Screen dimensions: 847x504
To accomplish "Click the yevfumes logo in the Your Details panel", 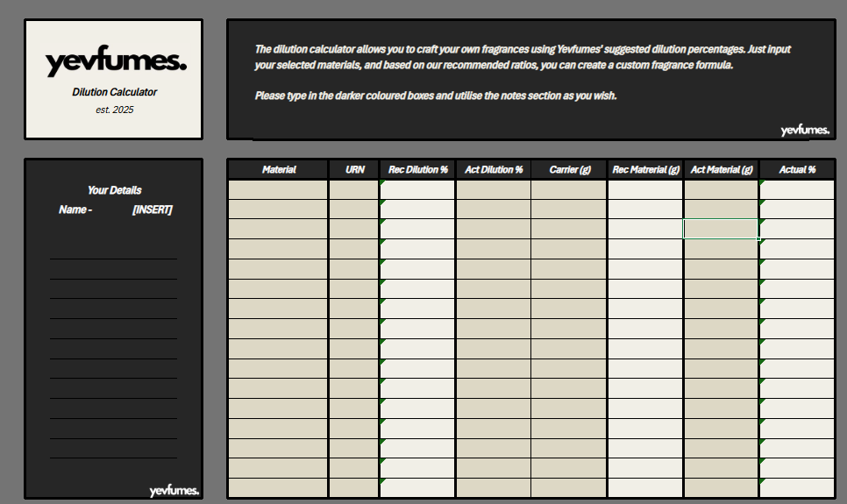I will point(174,490).
